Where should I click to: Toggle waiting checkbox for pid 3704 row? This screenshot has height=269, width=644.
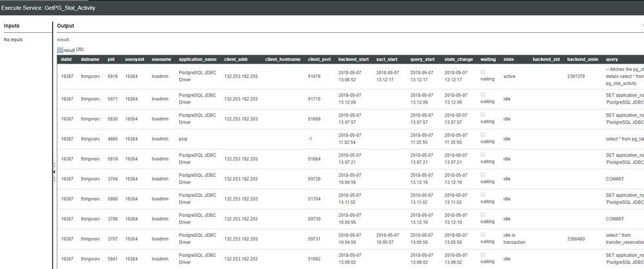tap(483, 174)
